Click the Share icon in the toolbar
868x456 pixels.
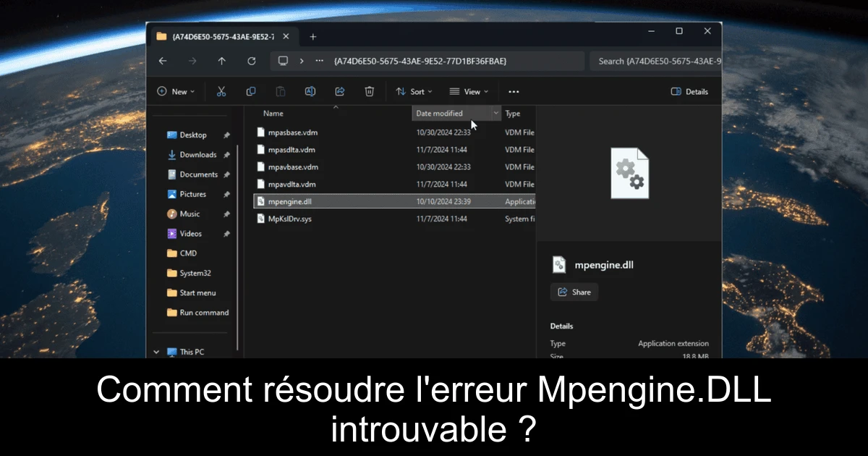339,91
